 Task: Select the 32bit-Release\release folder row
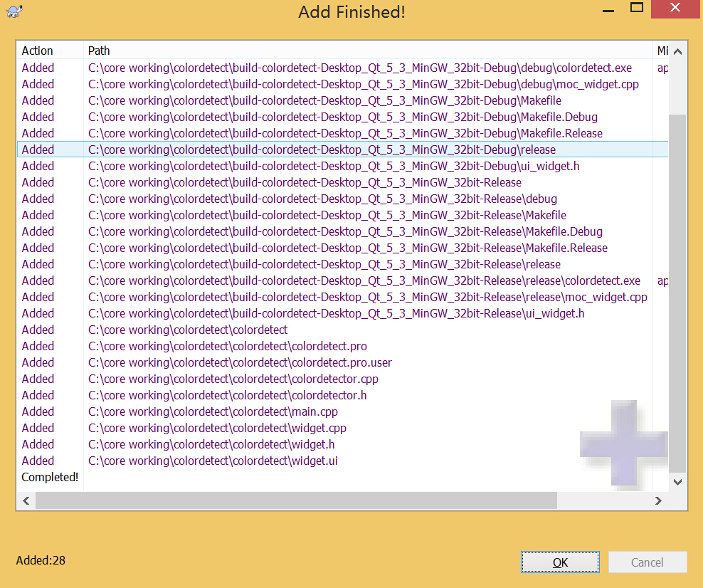click(x=342, y=264)
